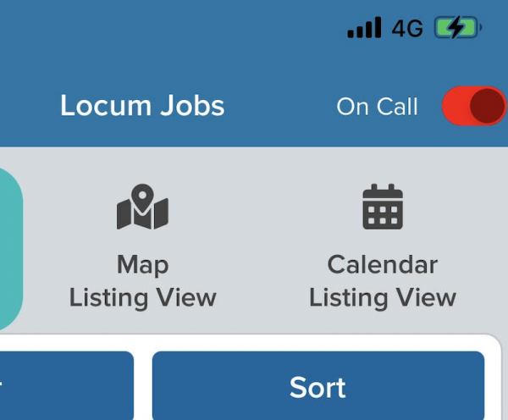Tap the date grid of the calendar icon
The width and height of the screenshot is (508, 420).
(x=383, y=215)
